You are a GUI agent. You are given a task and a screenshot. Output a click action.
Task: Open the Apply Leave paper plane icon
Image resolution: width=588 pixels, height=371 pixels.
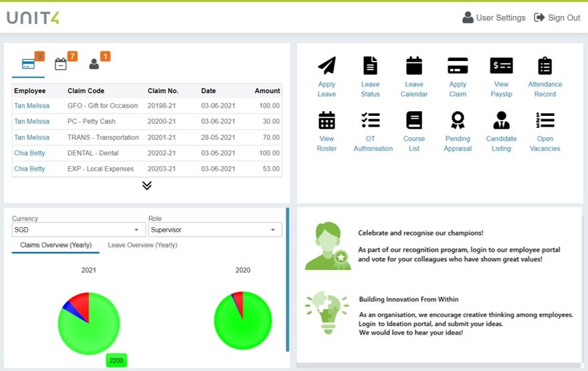pos(326,66)
